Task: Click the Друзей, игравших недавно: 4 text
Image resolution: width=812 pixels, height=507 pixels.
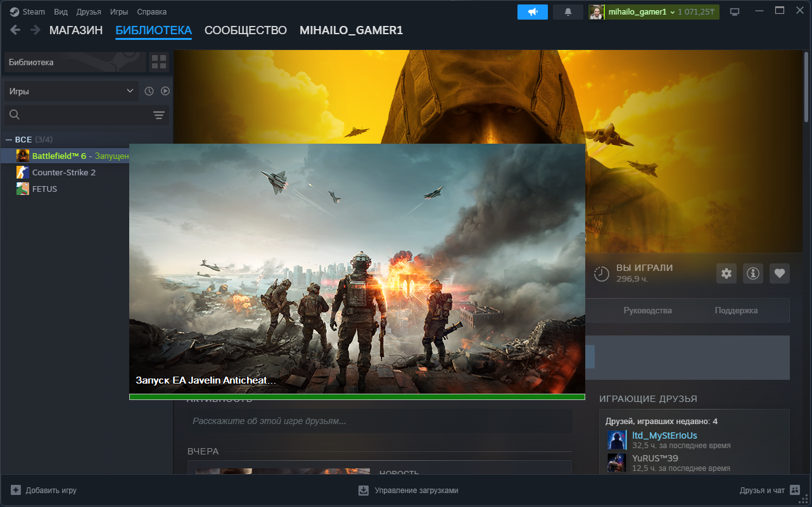Action: [661, 421]
